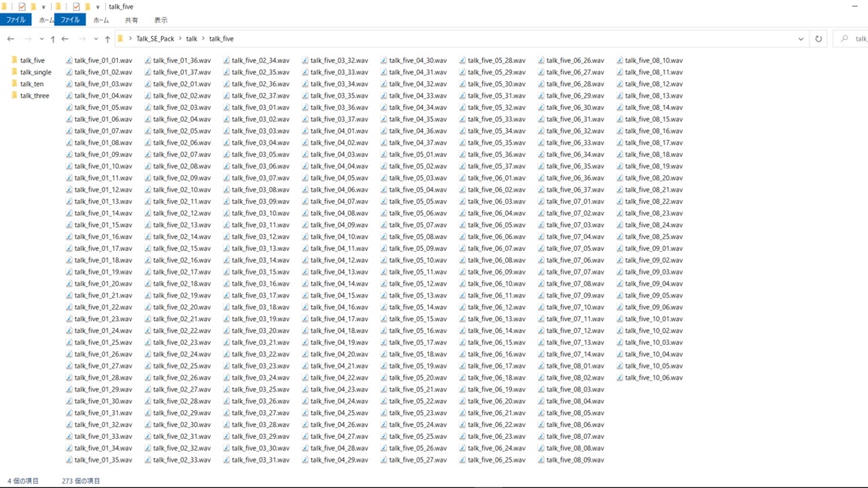Refresh the talk_five folder view

pos(818,39)
